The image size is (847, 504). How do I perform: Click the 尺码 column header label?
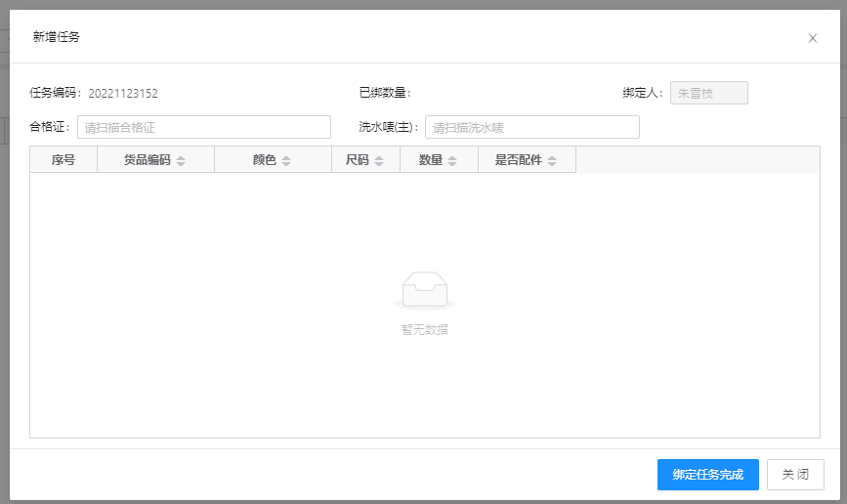[x=358, y=160]
